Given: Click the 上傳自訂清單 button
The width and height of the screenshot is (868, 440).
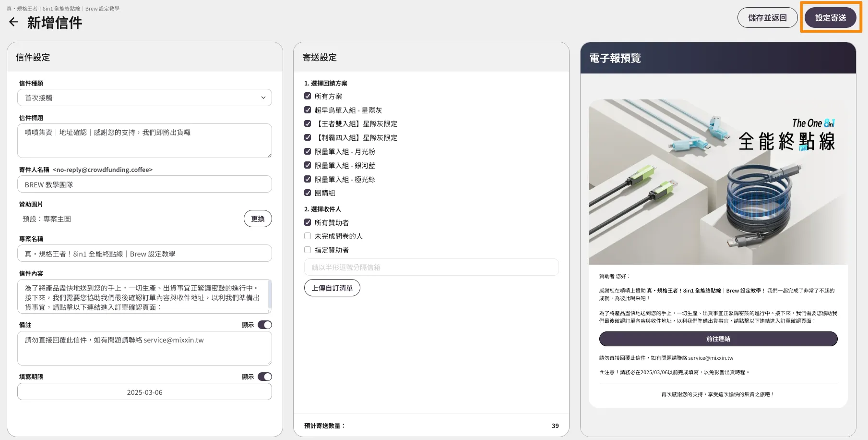Looking at the screenshot, I should [x=332, y=288].
